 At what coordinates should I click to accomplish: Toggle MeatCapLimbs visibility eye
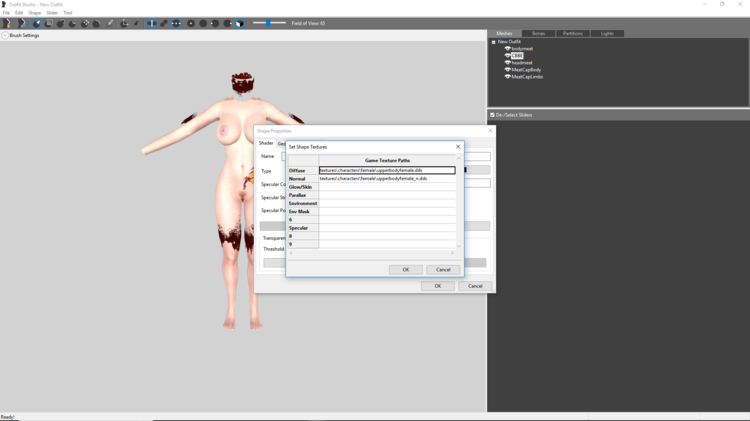507,77
